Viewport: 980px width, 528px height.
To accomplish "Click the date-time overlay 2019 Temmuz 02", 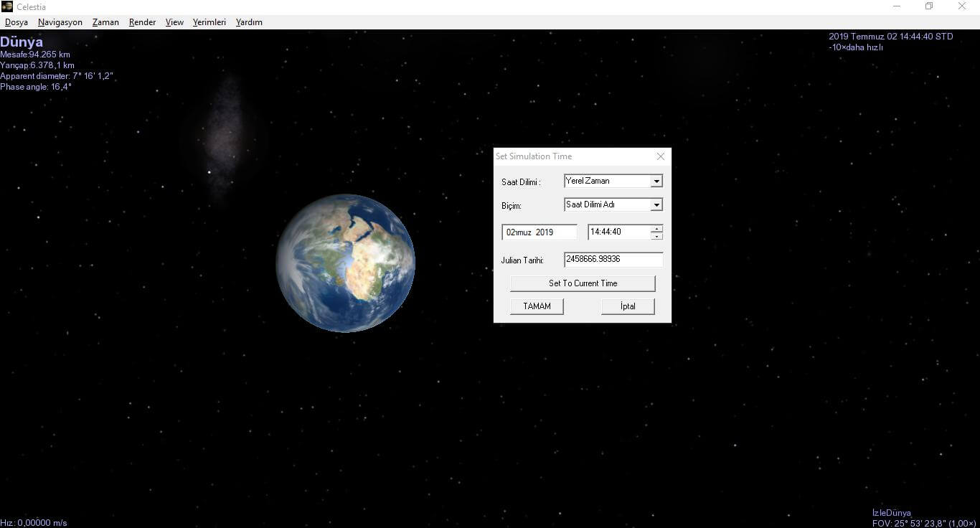I will pyautogui.click(x=891, y=37).
